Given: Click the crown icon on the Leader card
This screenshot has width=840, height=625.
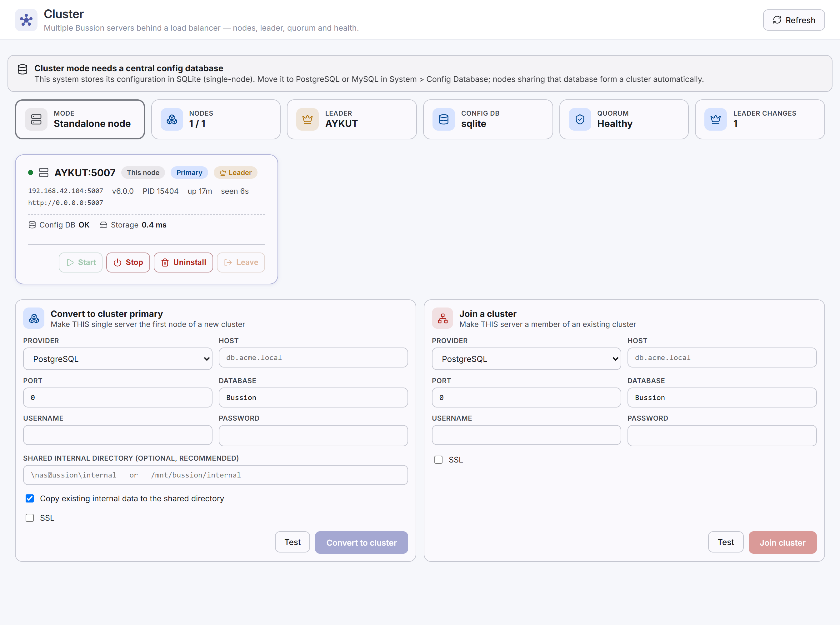Looking at the screenshot, I should pyautogui.click(x=307, y=120).
